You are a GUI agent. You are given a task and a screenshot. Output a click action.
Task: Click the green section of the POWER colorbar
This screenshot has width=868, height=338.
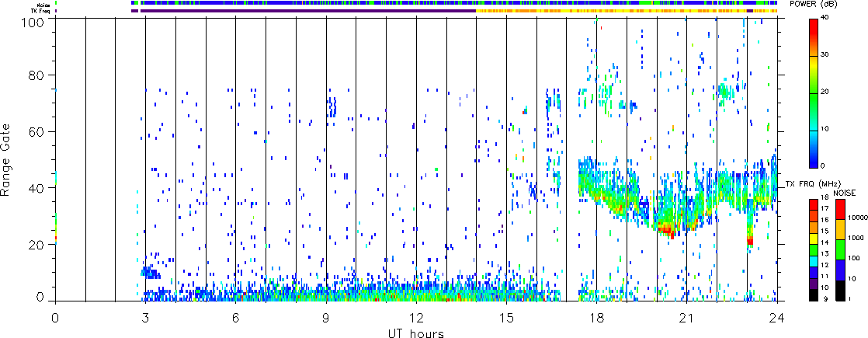[815, 111]
